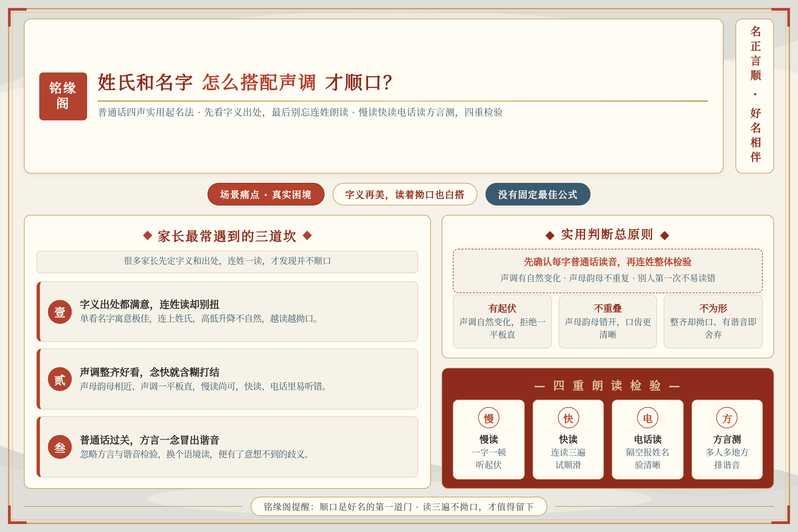
Task: Select the 字义再美，读着拗口也白搭 pill
Action: [405, 195]
